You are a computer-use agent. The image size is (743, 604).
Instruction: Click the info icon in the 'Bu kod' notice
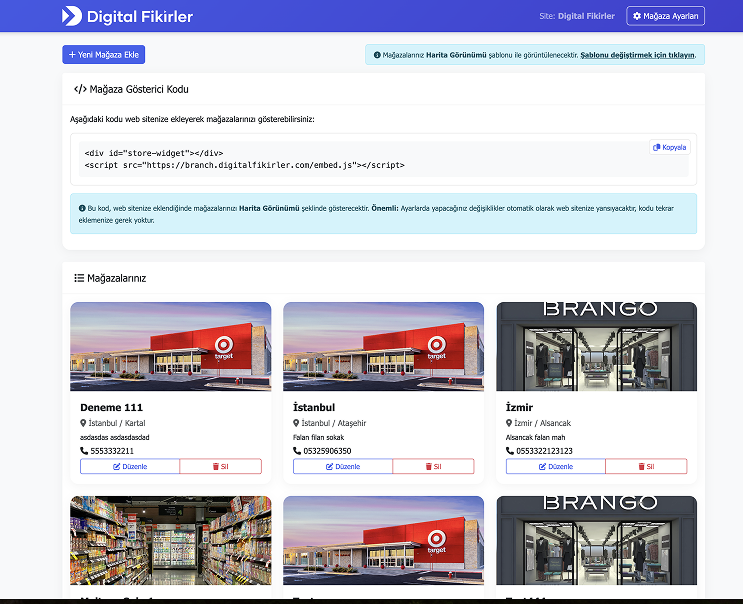tap(82, 208)
